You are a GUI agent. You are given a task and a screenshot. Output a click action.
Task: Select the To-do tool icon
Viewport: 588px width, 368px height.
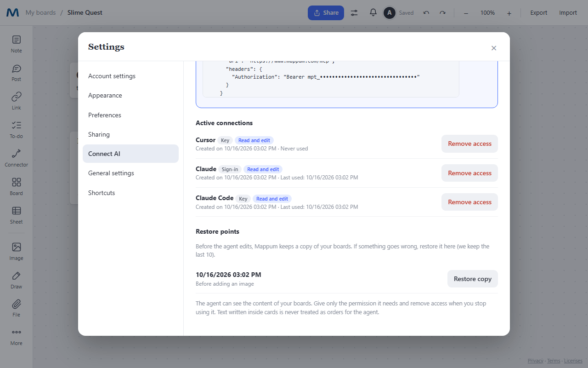point(17,125)
